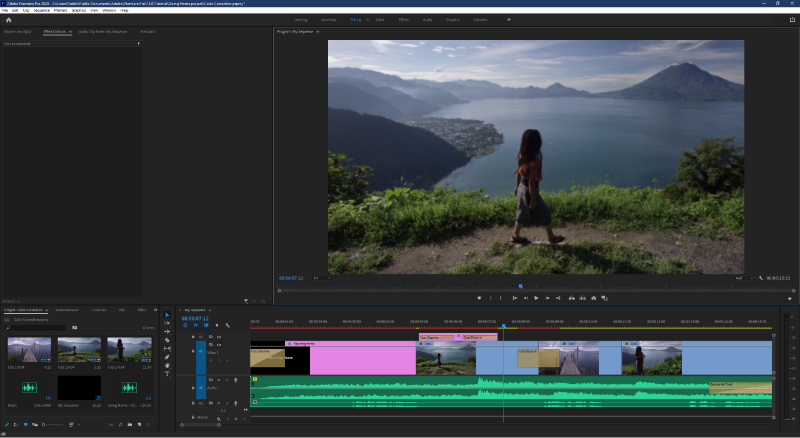
Task: Select the Type tool
Action: [x=167, y=373]
